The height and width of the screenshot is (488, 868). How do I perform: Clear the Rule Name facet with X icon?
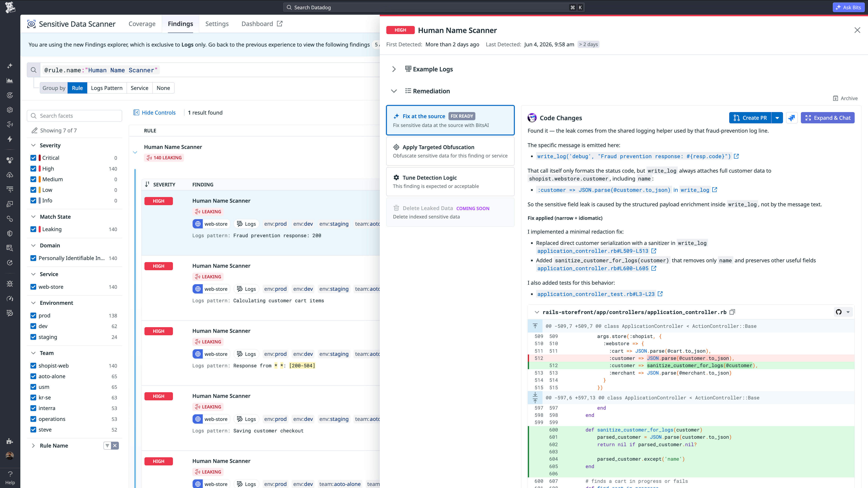(115, 446)
